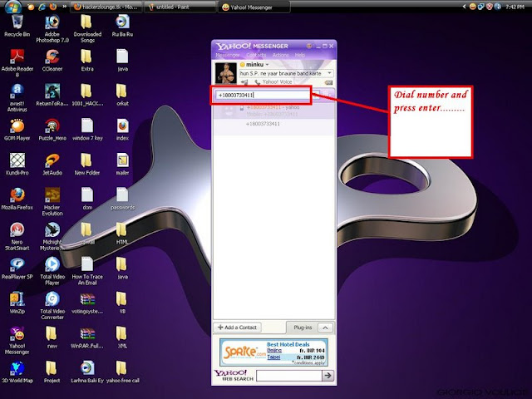Open the Kundli-Pro shortcut

17,165
